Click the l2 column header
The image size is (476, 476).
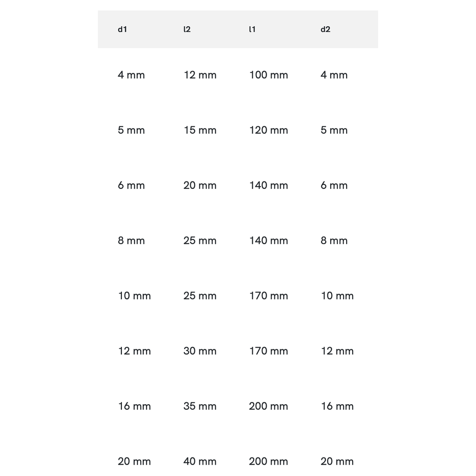point(187,30)
